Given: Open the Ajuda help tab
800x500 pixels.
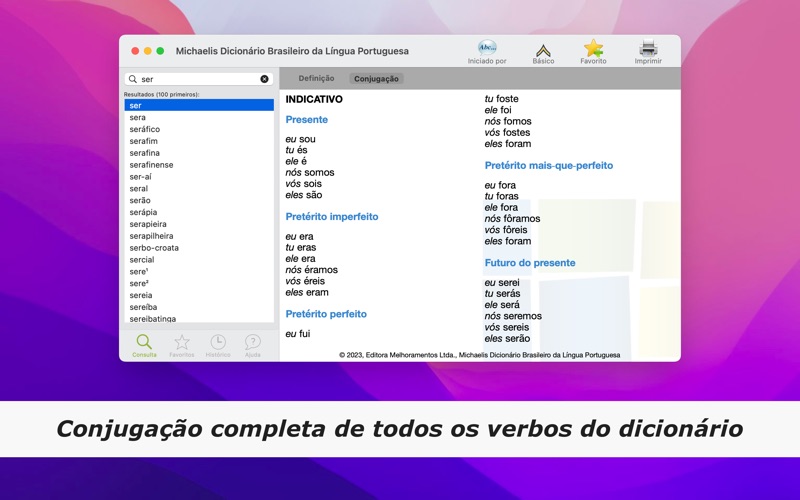Looking at the screenshot, I should (x=253, y=345).
